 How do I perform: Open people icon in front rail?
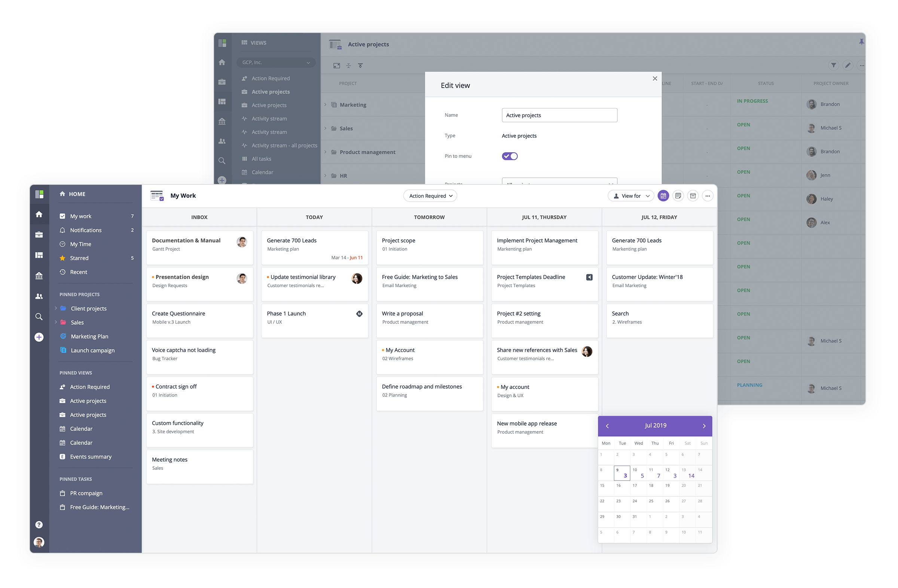coord(39,296)
